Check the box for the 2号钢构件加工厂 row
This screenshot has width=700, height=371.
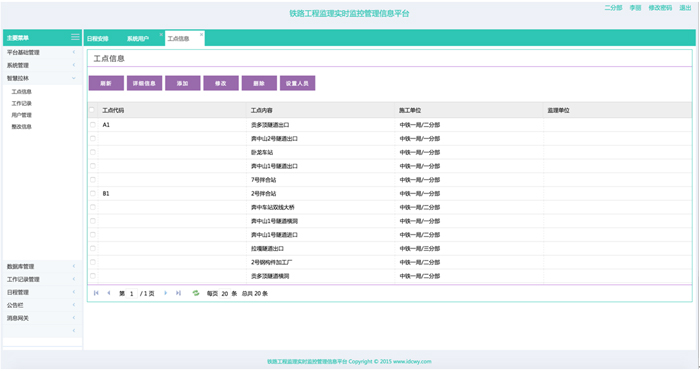tap(93, 262)
